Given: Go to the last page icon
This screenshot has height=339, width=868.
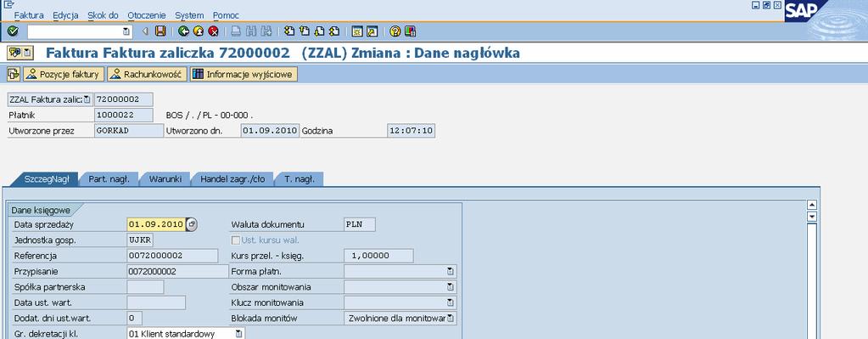Looking at the screenshot, I should coord(333,31).
